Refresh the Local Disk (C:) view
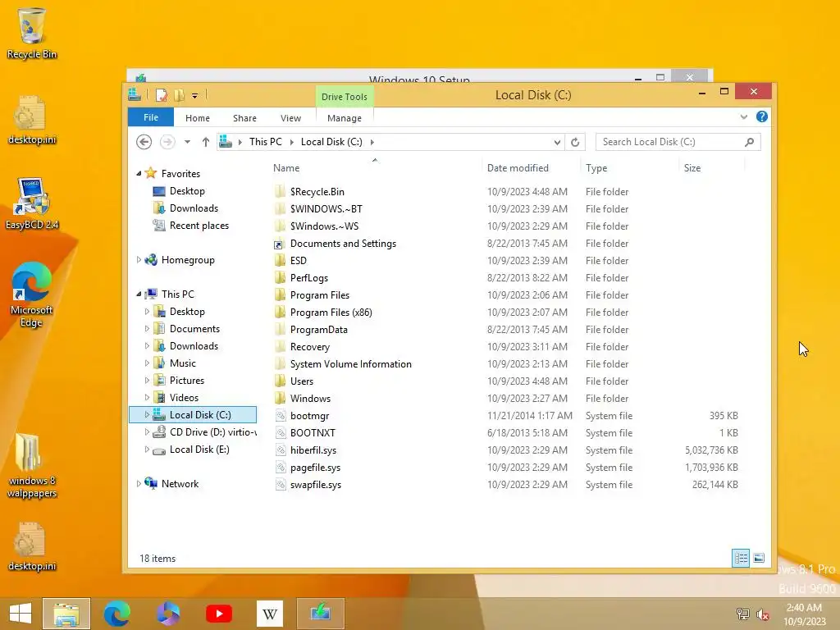Image resolution: width=840 pixels, height=630 pixels. tap(575, 142)
